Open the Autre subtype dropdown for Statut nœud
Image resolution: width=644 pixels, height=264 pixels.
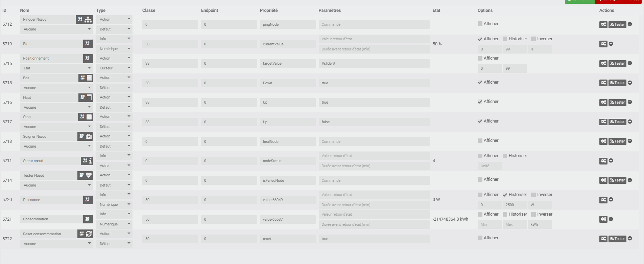point(114,166)
